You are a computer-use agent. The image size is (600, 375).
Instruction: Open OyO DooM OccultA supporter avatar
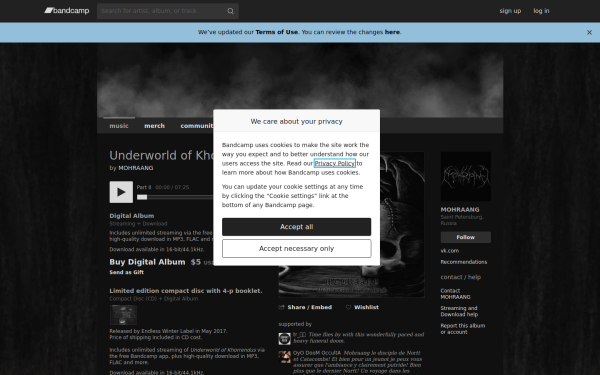coord(285,357)
